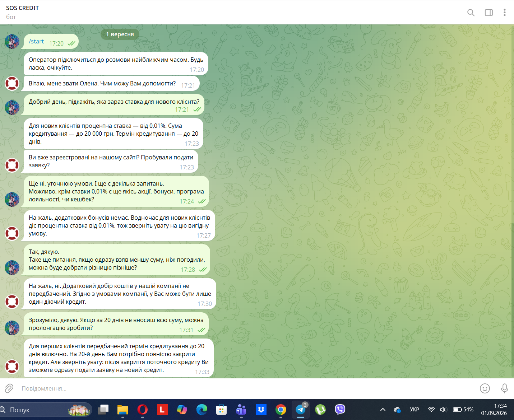Screen dimensions: 514x420
Task: Open the three-dot chat options menu
Action: (504, 13)
